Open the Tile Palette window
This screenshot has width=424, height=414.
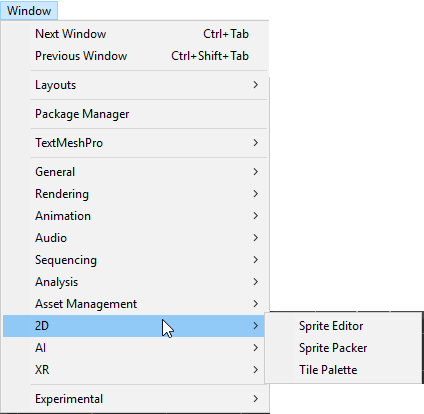pos(343,370)
